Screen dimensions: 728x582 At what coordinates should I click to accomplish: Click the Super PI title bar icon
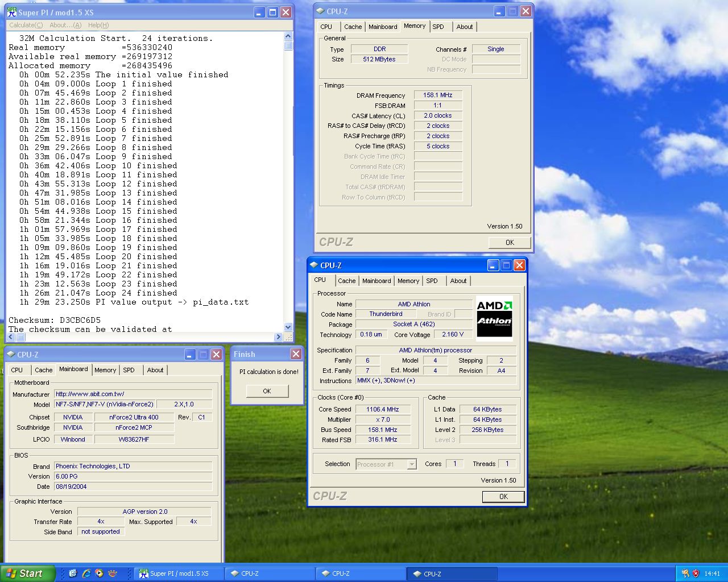11,12
